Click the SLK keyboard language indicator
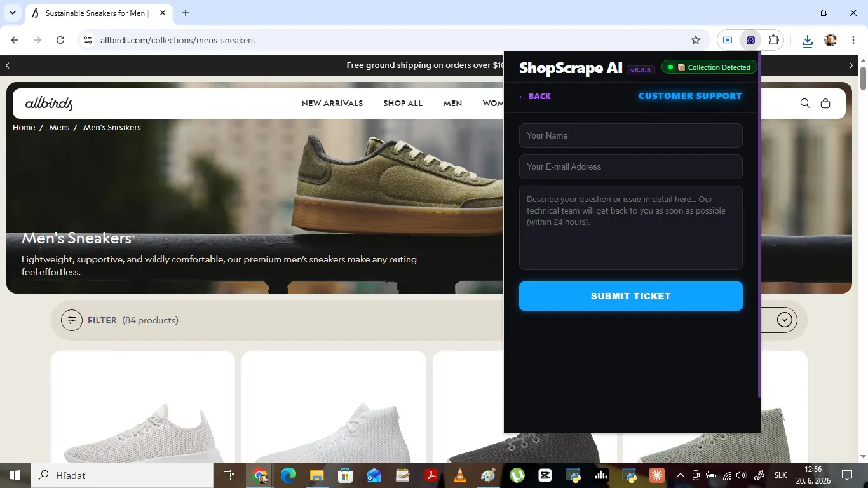Viewport: 868px width, 488px height. tap(781, 475)
